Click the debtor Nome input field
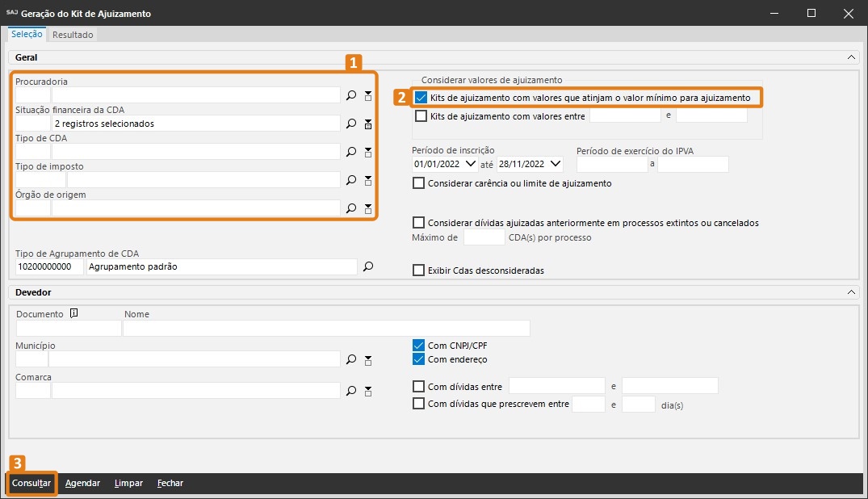The height and width of the screenshot is (499, 868). [326, 328]
